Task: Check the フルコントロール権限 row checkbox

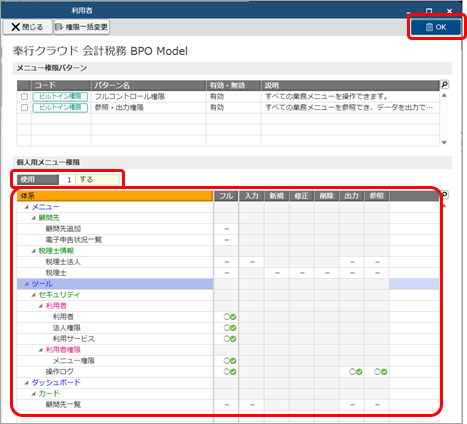Action: [x=24, y=97]
